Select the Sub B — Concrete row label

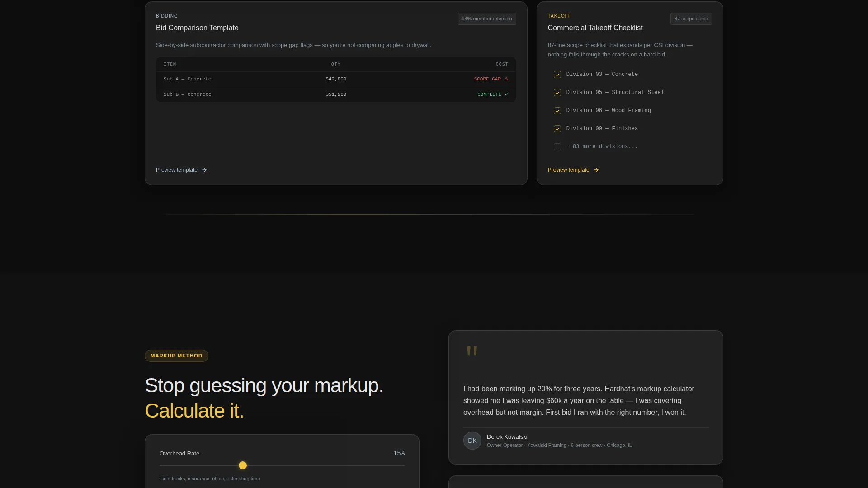click(187, 94)
